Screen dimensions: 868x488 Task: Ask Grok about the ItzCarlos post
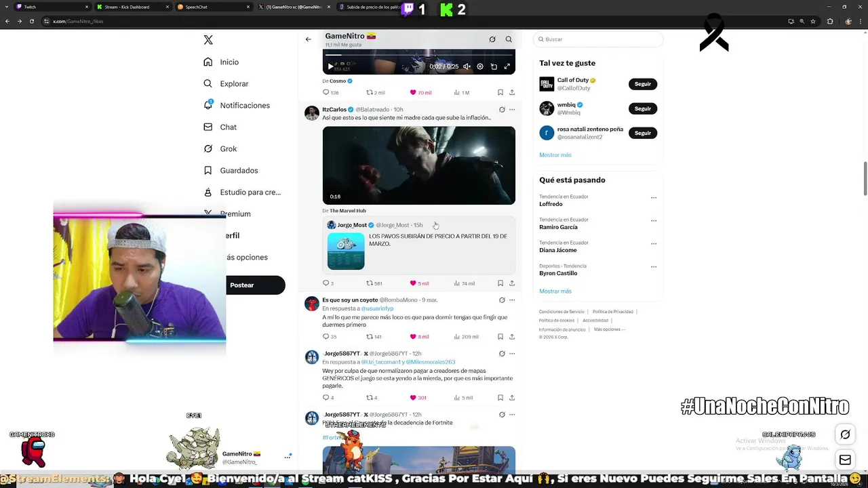(x=502, y=109)
